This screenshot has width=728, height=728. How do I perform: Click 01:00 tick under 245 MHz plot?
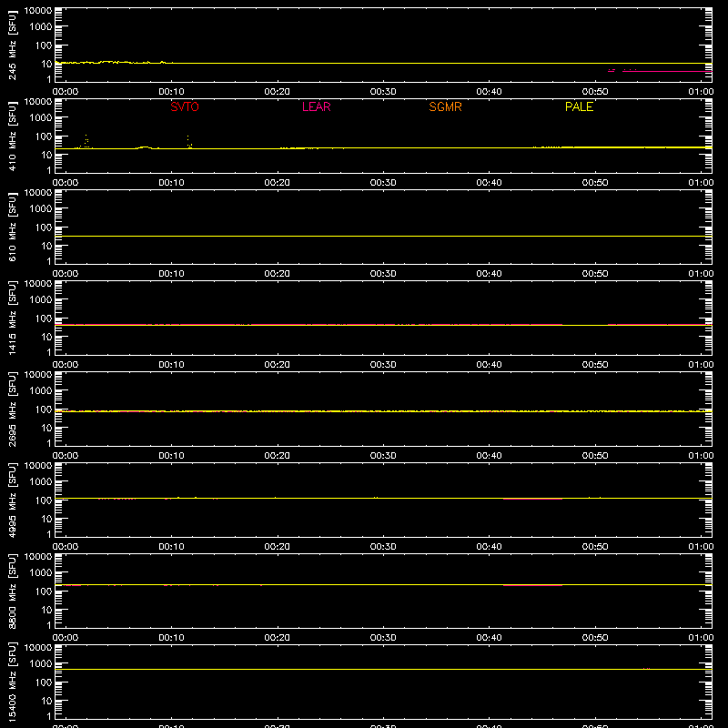pyautogui.click(x=701, y=92)
